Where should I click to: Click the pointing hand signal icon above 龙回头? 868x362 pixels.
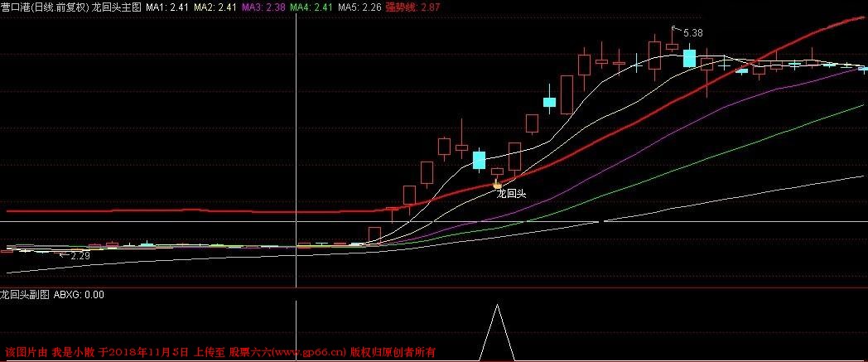pos(497,185)
